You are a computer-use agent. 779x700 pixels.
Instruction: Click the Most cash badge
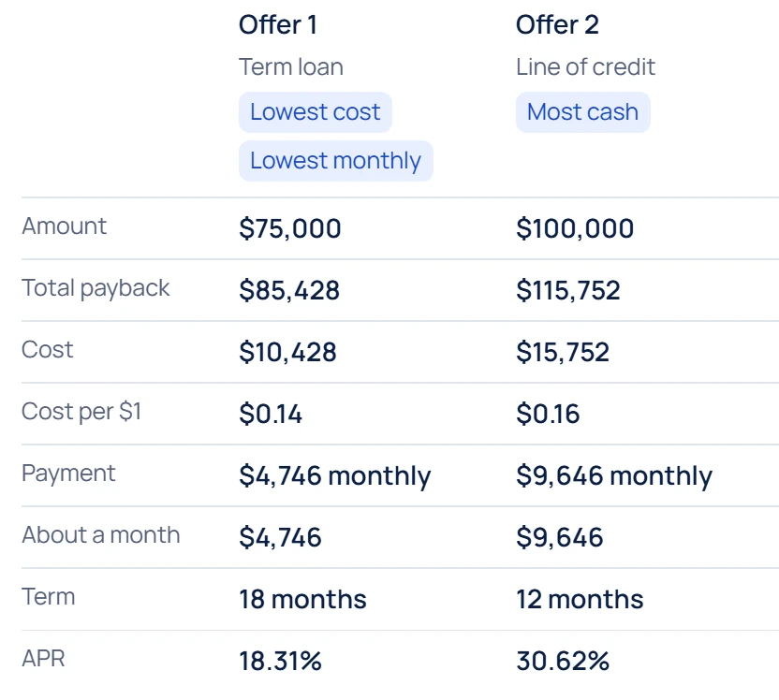[582, 112]
